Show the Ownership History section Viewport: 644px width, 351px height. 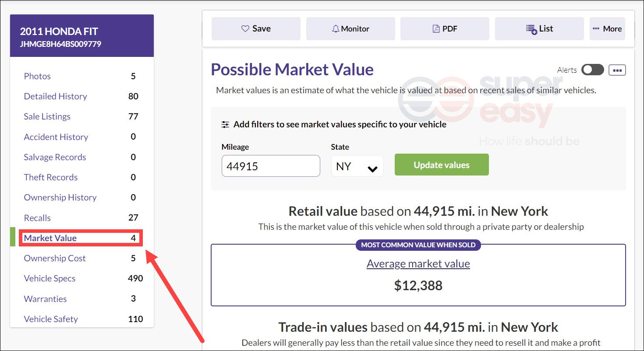pos(60,197)
